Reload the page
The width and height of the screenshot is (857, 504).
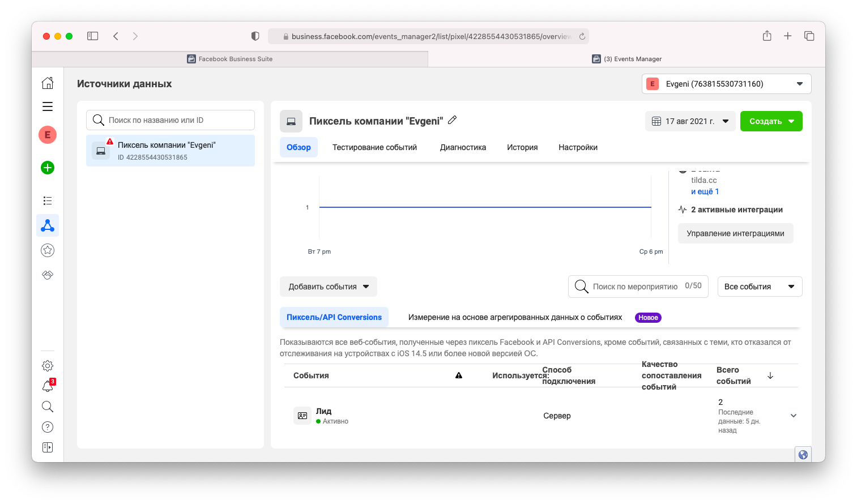(582, 36)
